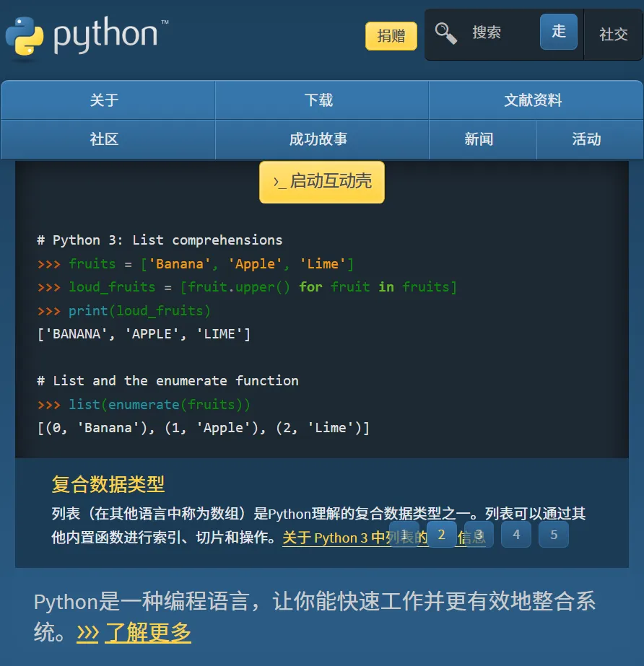Image resolution: width=644 pixels, height=666 pixels.
Task: Open the 社交 menu
Action: (x=614, y=35)
